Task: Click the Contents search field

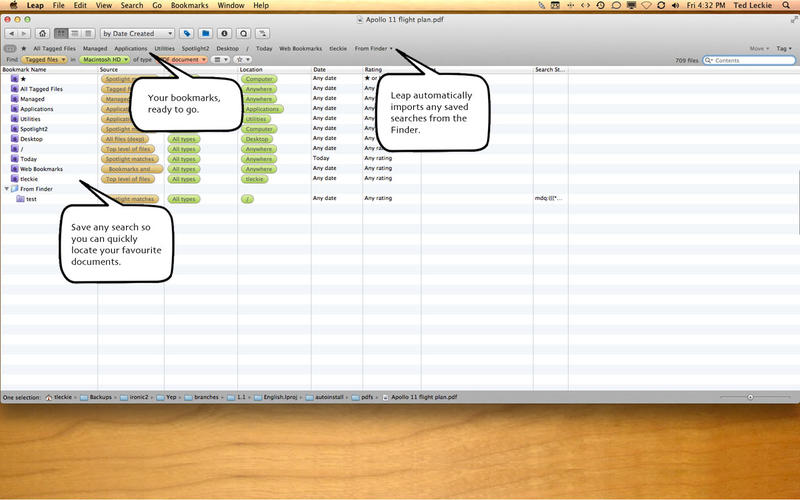Action: pyautogui.click(x=750, y=61)
